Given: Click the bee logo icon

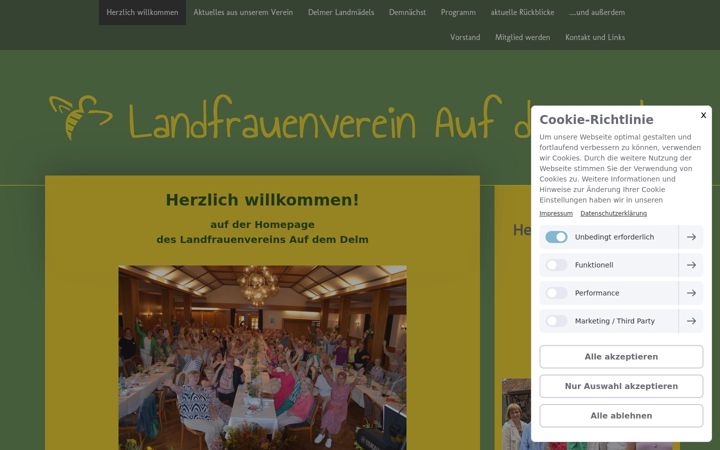Looking at the screenshot, I should [x=81, y=117].
